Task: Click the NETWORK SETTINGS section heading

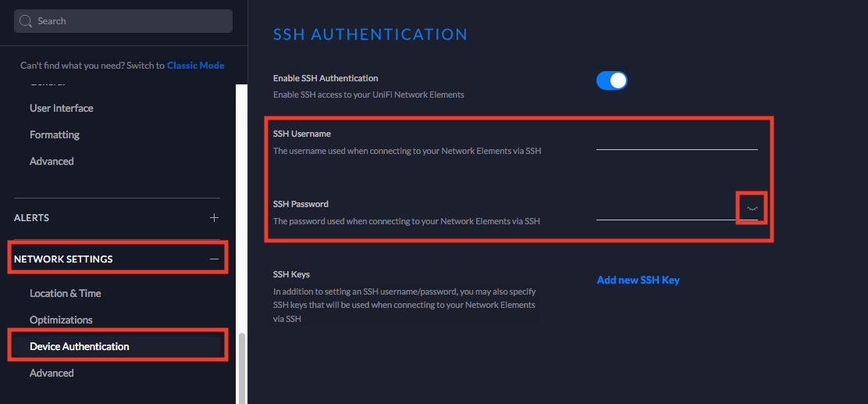Action: [63, 259]
